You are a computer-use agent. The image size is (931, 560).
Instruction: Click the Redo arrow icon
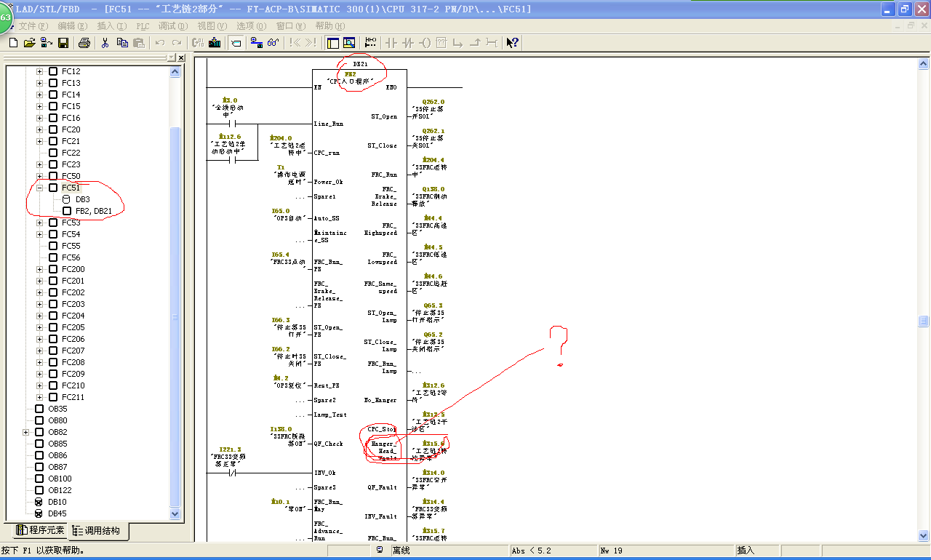(177, 43)
